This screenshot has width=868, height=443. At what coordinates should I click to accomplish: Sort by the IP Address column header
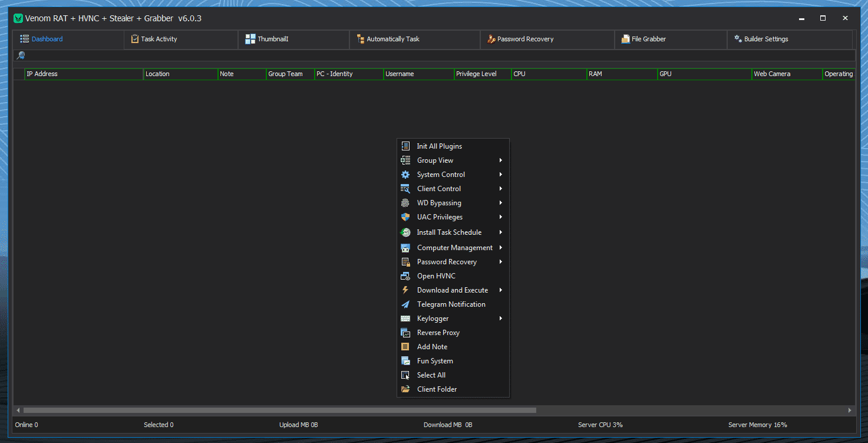tap(84, 74)
